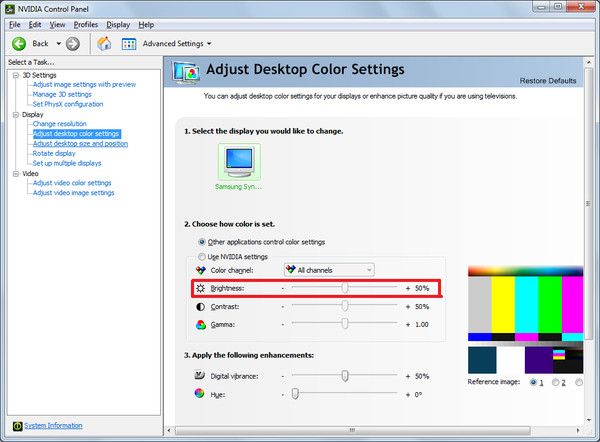Click the Gamma minus sign

[283, 325]
